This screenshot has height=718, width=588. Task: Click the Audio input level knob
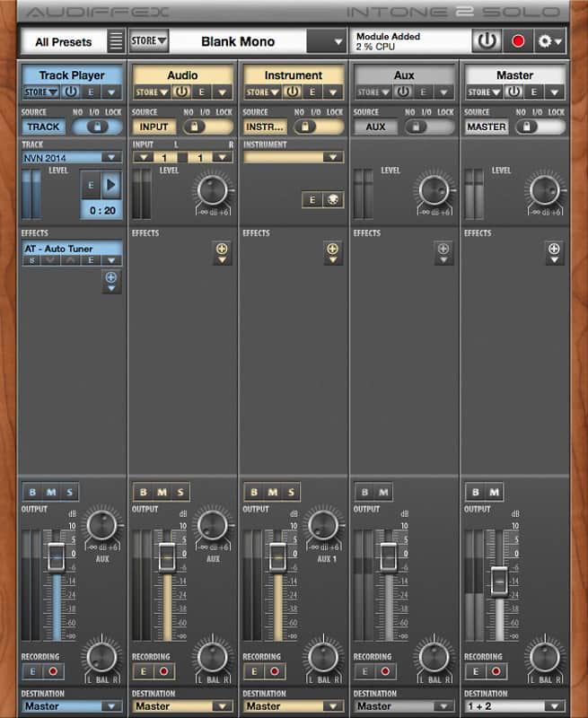pos(213,190)
